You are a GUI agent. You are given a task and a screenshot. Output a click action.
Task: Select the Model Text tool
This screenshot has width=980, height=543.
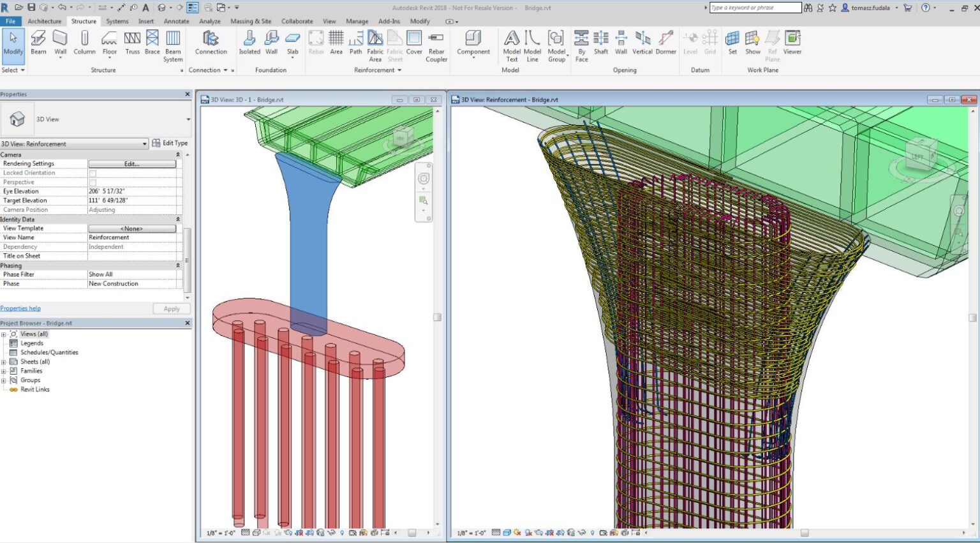tap(512, 43)
